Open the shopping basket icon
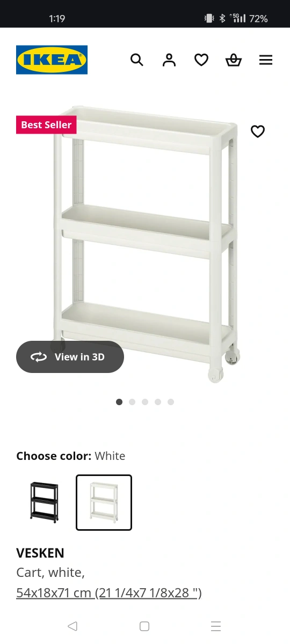This screenshot has width=290, height=644. [234, 60]
